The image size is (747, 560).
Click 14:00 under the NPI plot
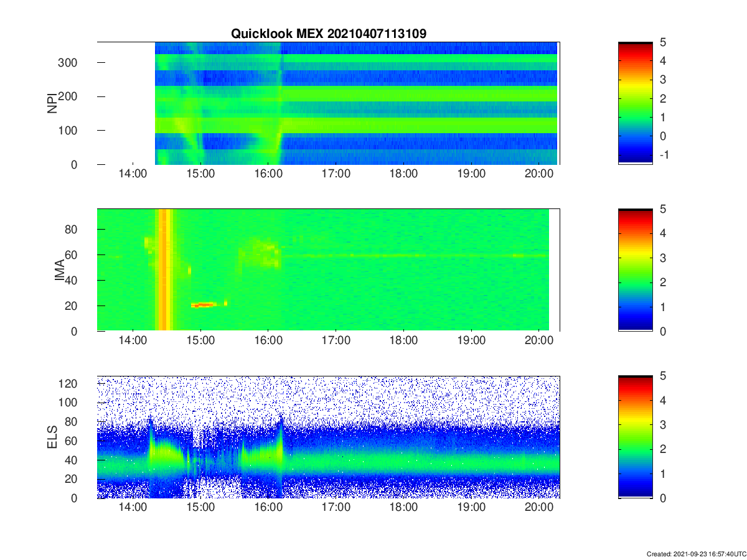[133, 174]
